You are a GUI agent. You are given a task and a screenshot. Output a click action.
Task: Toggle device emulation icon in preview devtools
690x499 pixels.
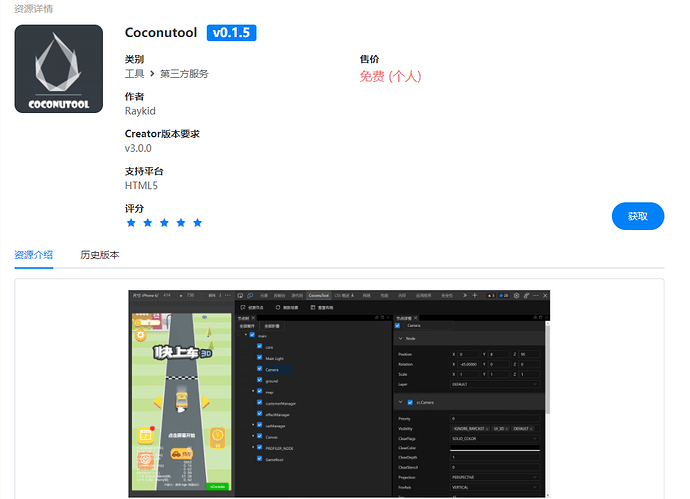[250, 295]
